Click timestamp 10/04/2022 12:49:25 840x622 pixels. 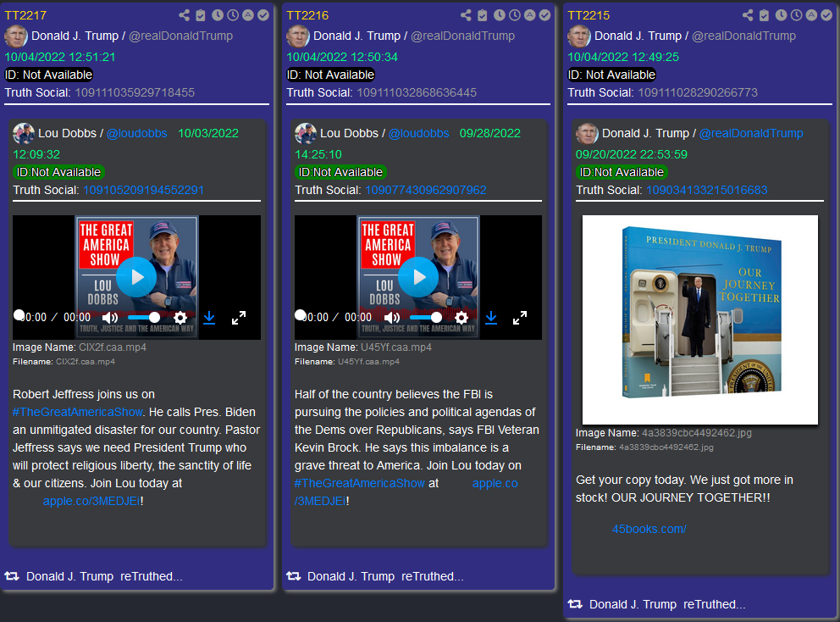[x=623, y=57]
